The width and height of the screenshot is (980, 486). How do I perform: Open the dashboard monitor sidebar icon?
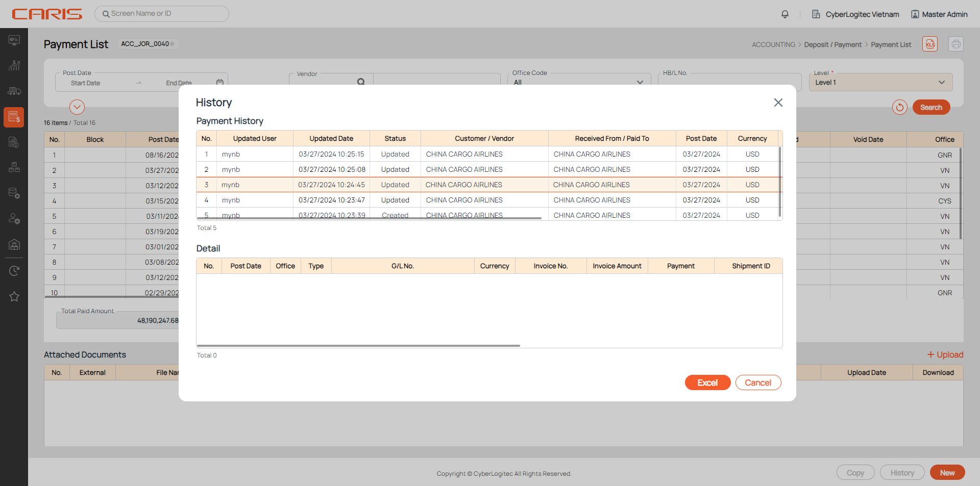pos(14,40)
